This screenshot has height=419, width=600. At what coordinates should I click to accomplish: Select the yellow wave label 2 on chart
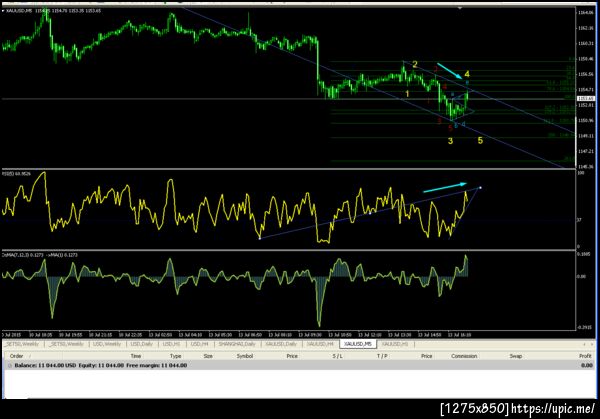tap(415, 64)
